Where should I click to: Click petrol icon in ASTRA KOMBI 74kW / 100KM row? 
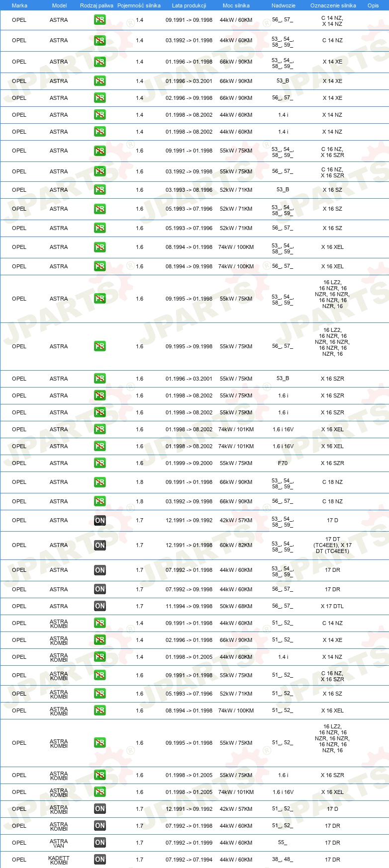(x=100, y=710)
